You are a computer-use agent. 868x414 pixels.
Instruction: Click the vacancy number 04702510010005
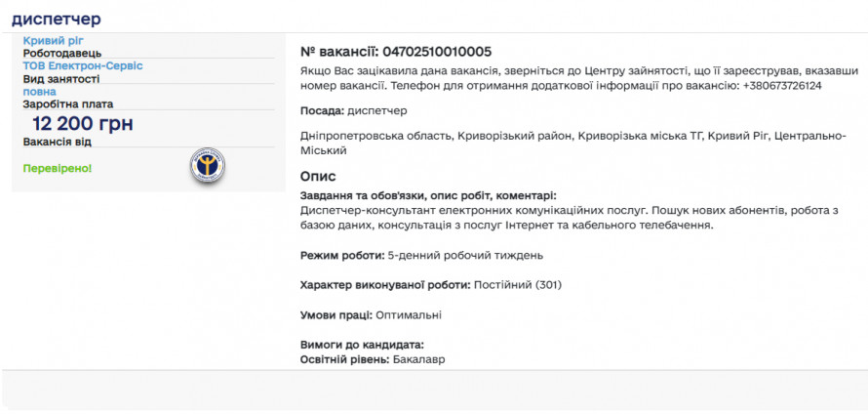[437, 51]
